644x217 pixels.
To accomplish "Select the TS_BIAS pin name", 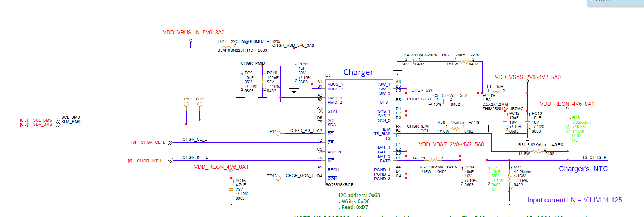I will 382,134.
